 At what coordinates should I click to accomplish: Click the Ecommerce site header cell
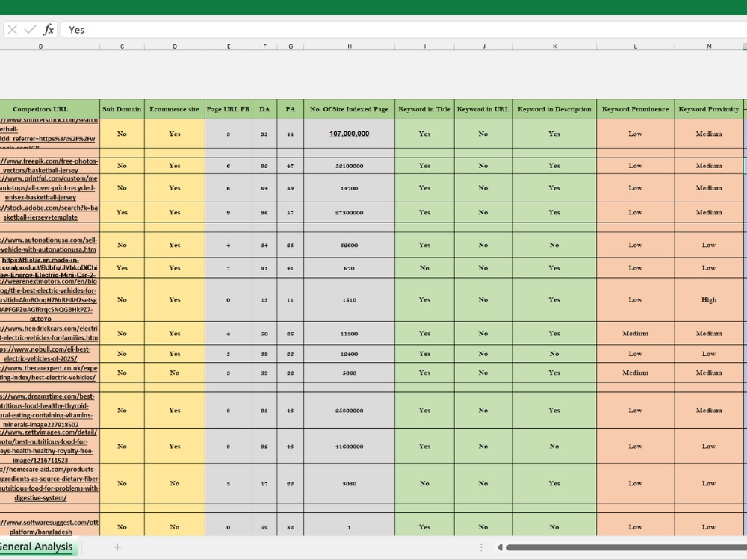(x=174, y=109)
